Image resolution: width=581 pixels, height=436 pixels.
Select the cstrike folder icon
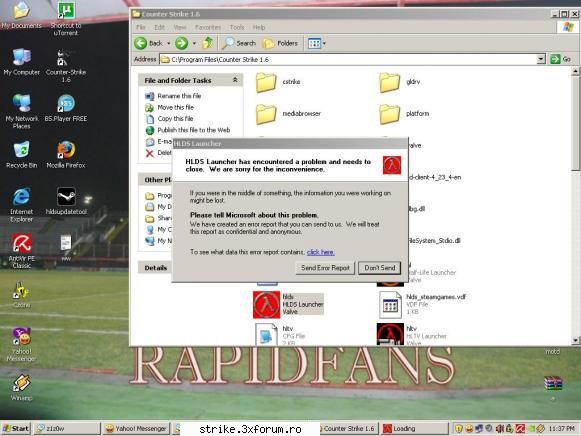coord(266,82)
